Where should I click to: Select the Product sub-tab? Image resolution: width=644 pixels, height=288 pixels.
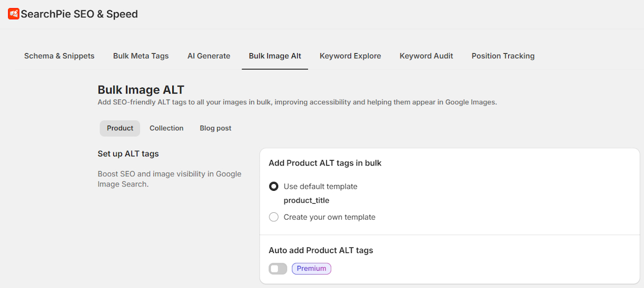(120, 128)
